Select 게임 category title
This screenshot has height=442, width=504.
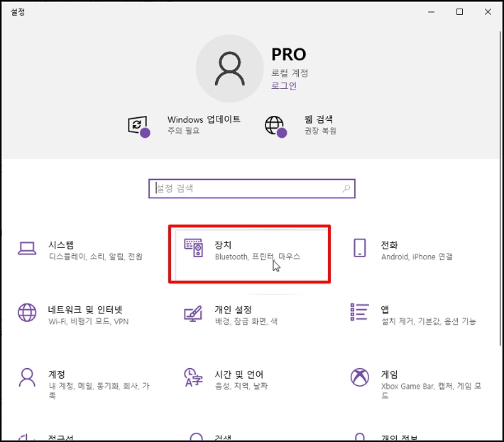(389, 374)
